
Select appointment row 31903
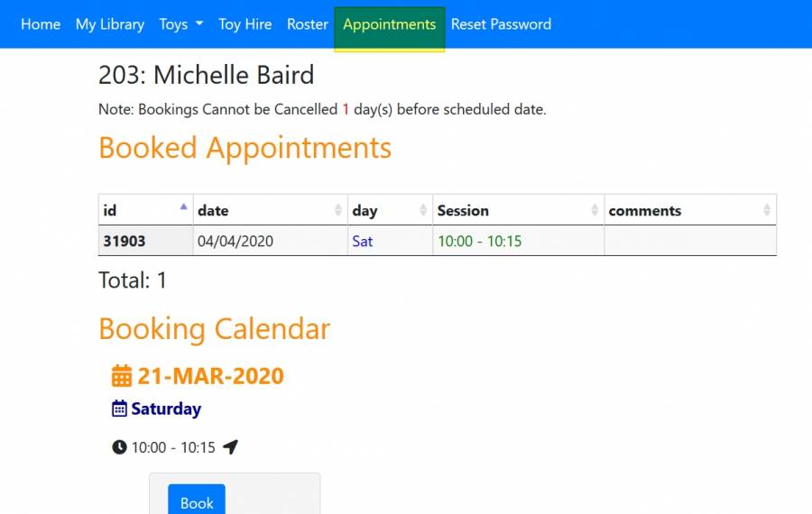(125, 242)
